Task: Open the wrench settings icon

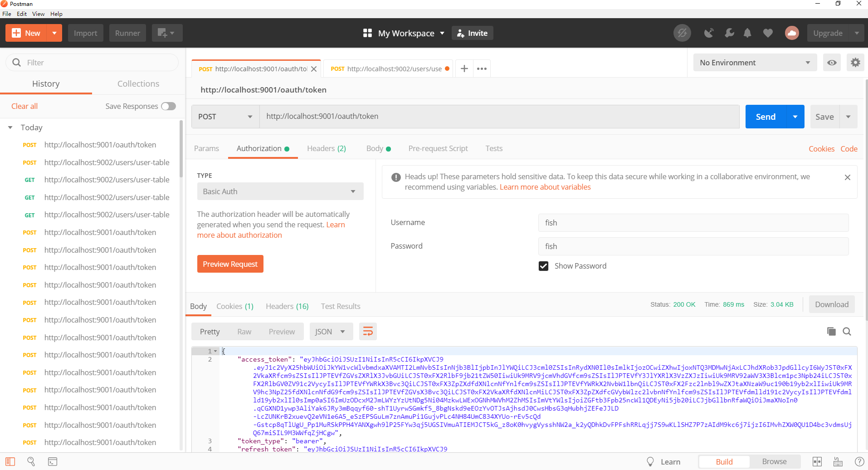Action: coord(729,33)
